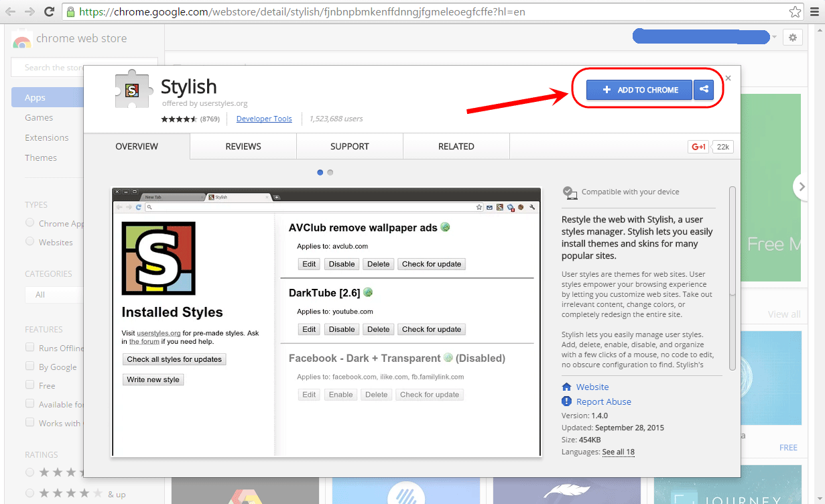Check the Runs Offline feature checkbox
This screenshot has width=825, height=504.
29,347
